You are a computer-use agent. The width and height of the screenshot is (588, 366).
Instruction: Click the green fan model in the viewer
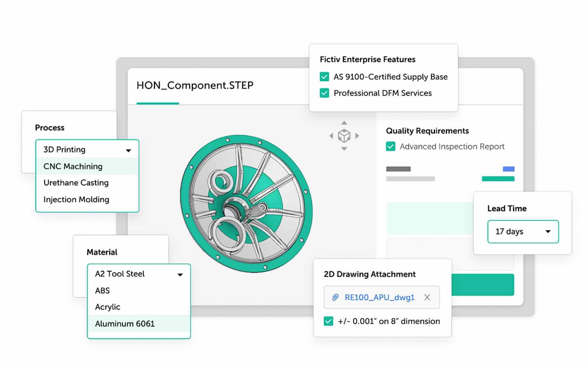tap(245, 203)
